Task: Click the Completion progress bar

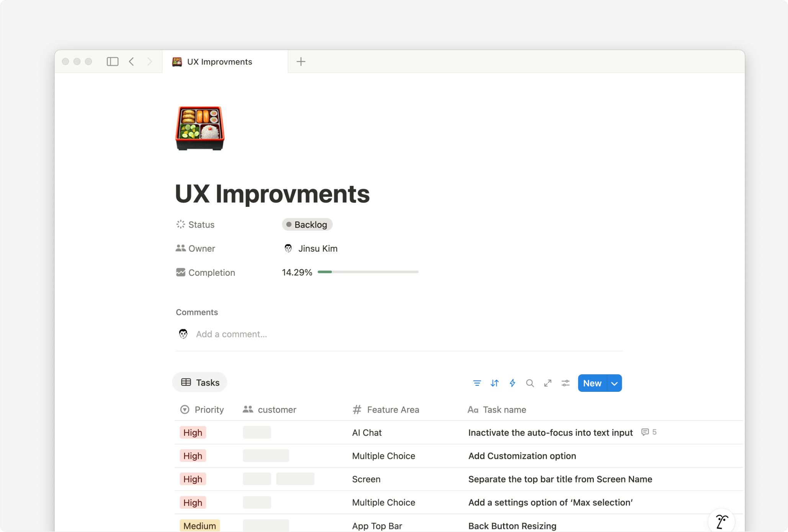Action: 368,272
